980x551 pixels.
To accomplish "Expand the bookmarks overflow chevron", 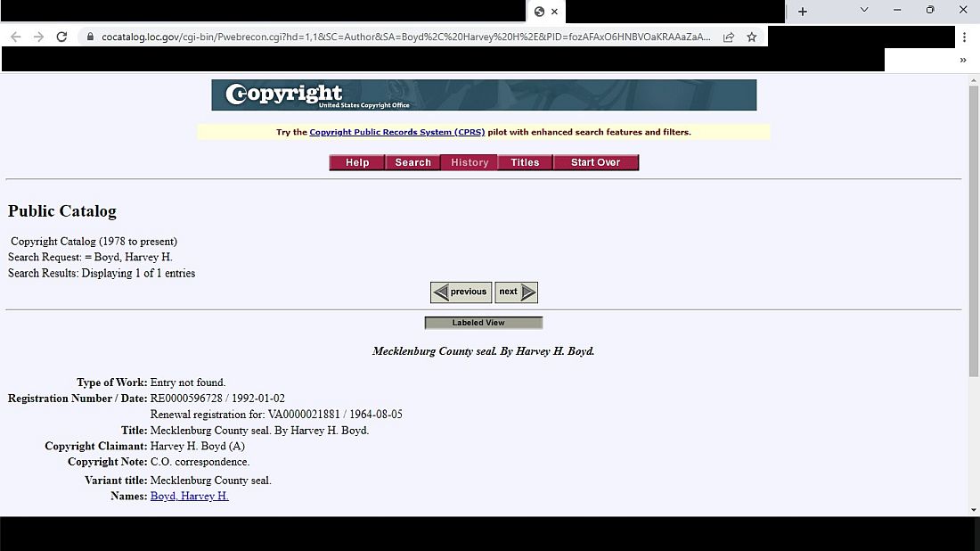I will 962,60.
